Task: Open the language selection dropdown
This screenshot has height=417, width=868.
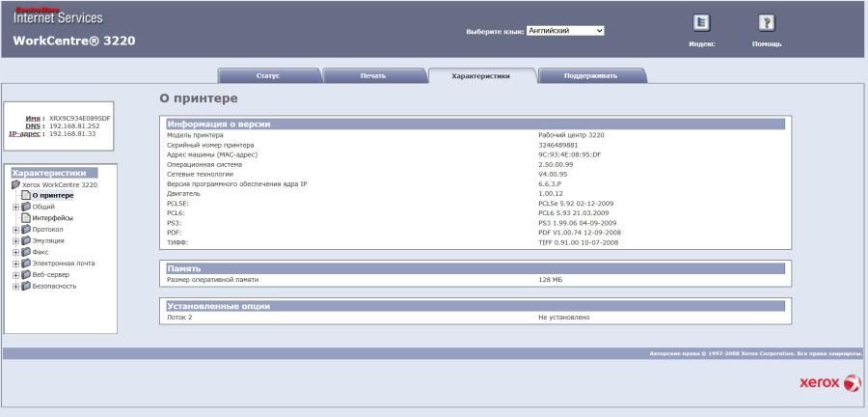Action: [565, 31]
